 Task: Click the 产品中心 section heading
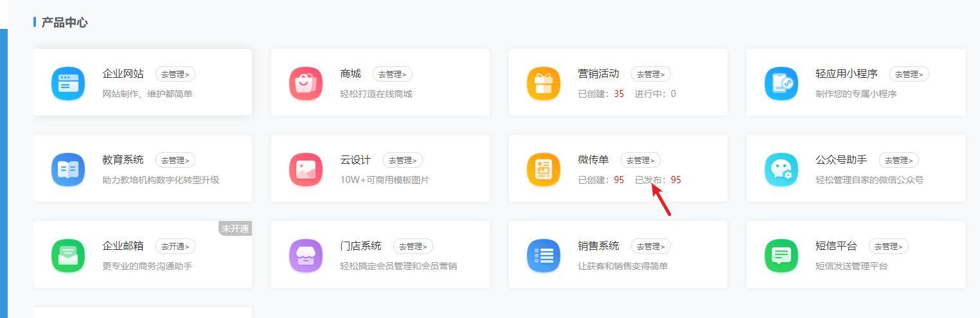[65, 22]
